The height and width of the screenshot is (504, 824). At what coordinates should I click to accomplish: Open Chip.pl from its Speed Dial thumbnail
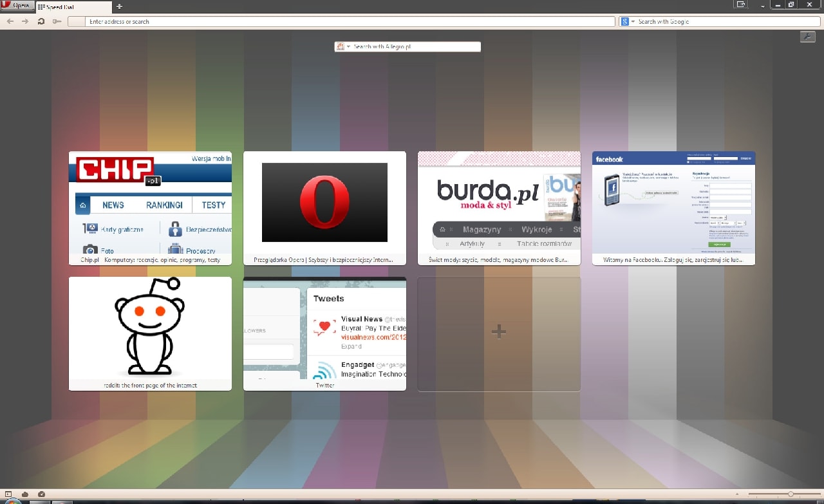pos(150,207)
